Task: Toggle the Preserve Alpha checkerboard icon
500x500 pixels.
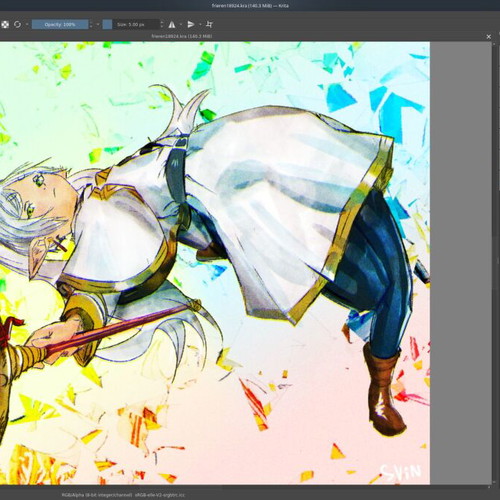Action: point(5,24)
